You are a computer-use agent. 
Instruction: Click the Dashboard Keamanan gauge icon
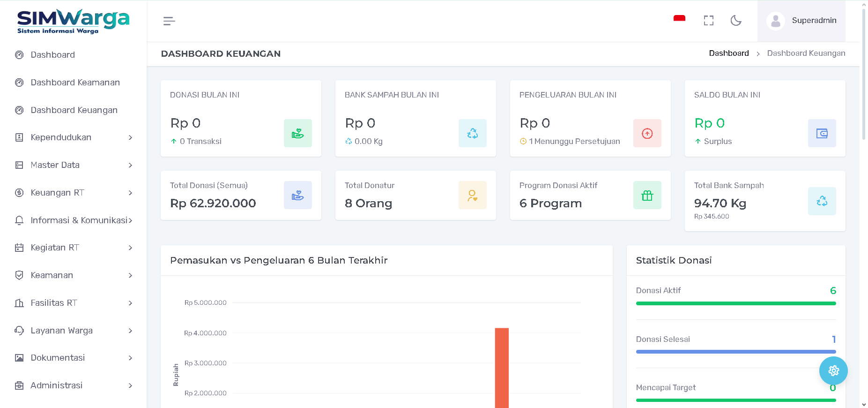click(19, 83)
